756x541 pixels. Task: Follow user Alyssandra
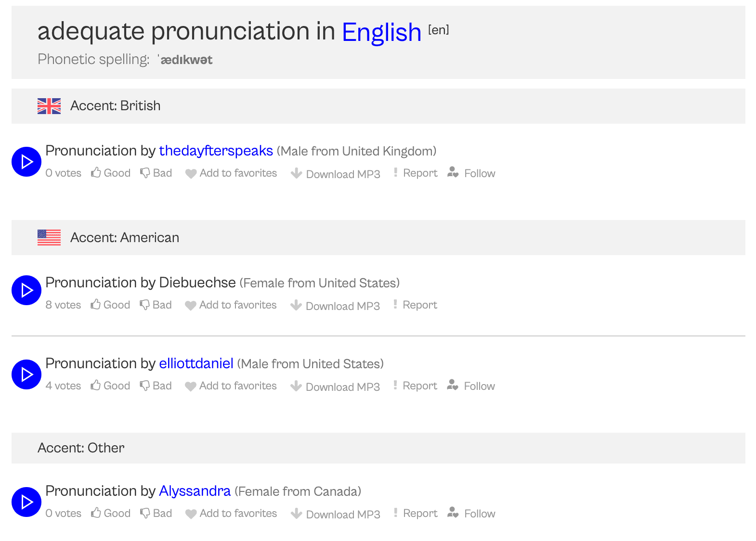click(471, 514)
